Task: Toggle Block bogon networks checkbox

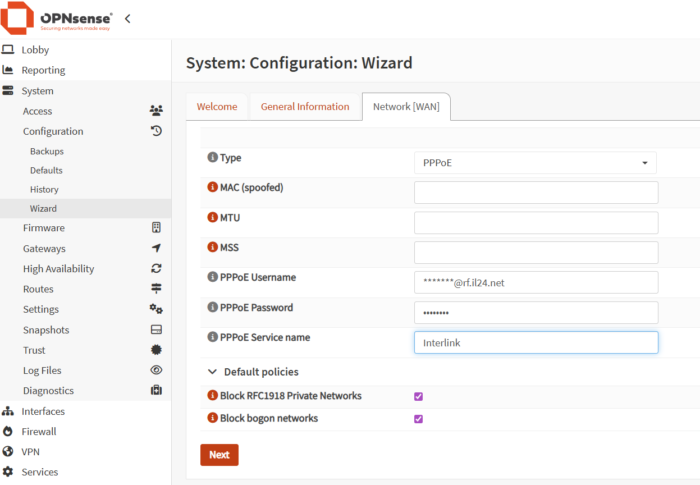Action: (418, 419)
